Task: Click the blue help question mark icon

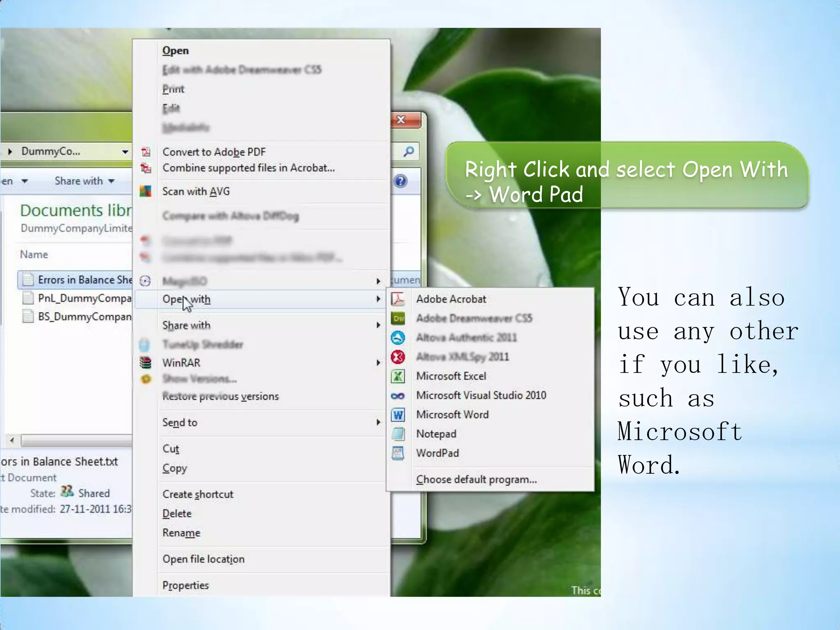Action: [401, 181]
